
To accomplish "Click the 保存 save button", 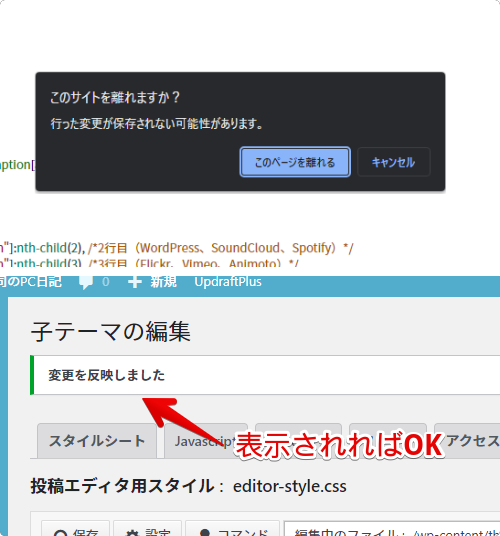I will (76, 529).
